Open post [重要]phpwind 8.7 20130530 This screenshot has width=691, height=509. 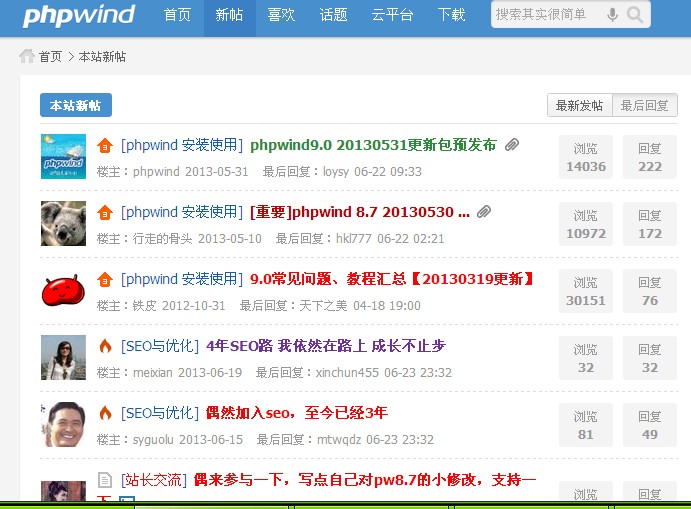point(360,212)
